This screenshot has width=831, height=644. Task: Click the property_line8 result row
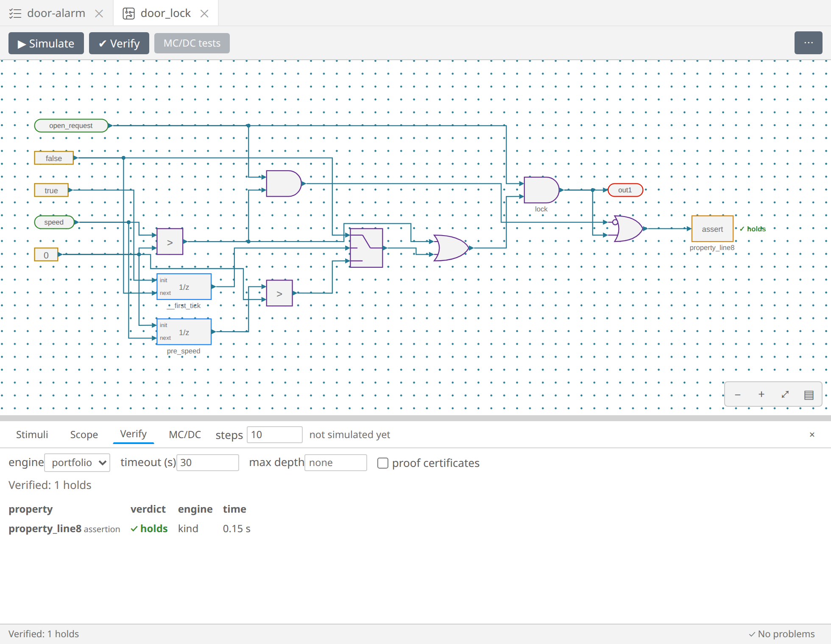tap(130, 529)
